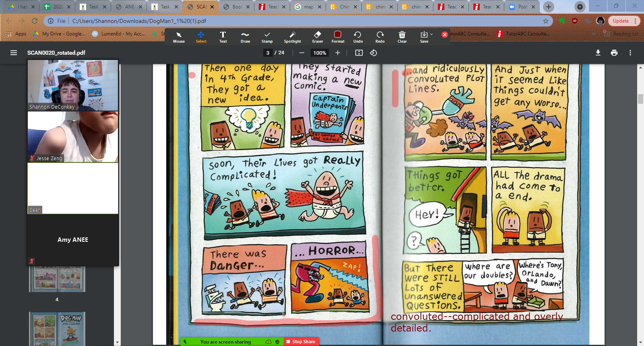Fit the PDF to page
Screen dimensions: 644x346
pyautogui.click(x=359, y=53)
